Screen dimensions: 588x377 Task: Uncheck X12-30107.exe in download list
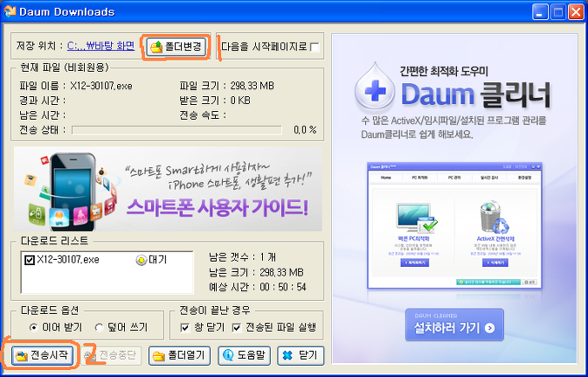click(x=29, y=260)
